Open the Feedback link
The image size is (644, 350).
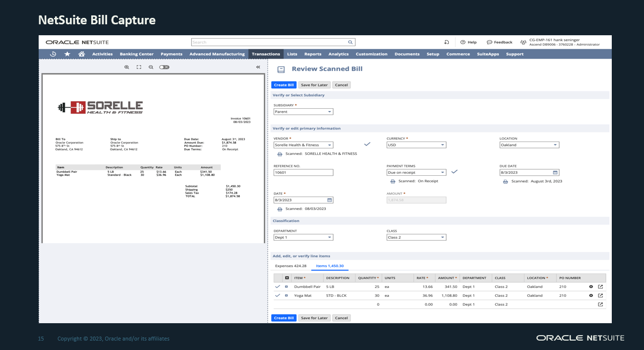[x=500, y=42]
